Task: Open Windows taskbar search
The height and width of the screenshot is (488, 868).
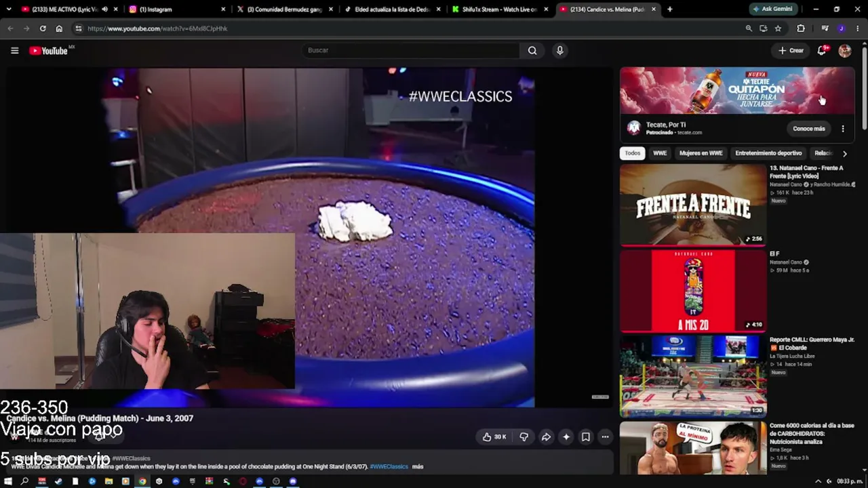Action: pos(25,481)
